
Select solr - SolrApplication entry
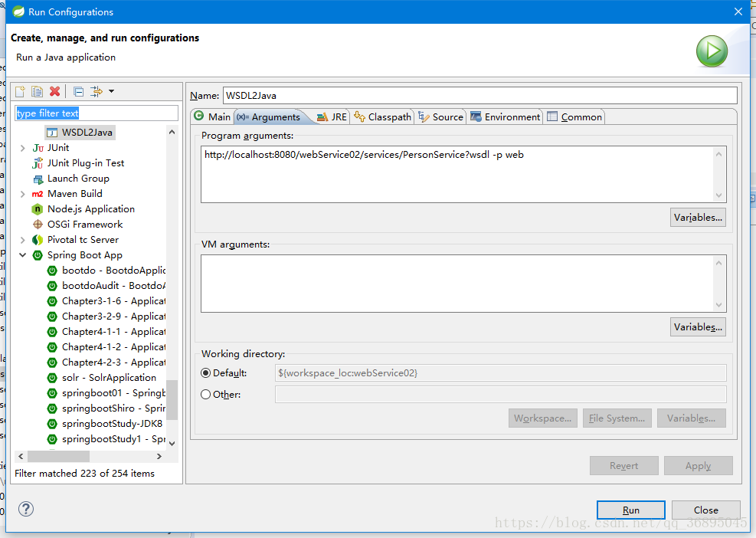pyautogui.click(x=102, y=378)
